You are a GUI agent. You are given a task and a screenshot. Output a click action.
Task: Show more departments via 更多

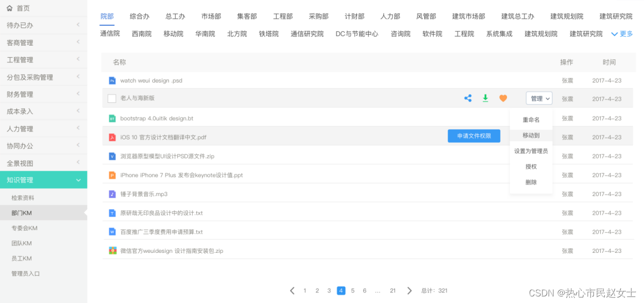(622, 34)
